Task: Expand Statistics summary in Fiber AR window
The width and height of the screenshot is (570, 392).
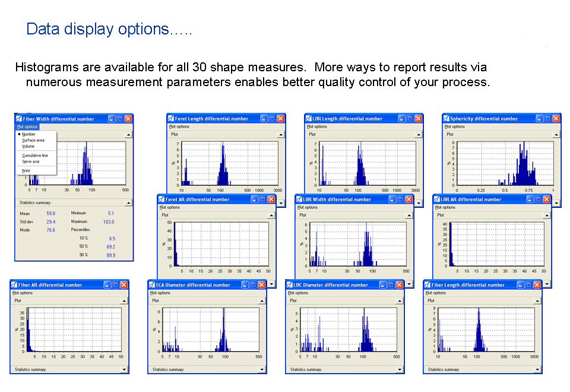Action: click(x=123, y=369)
